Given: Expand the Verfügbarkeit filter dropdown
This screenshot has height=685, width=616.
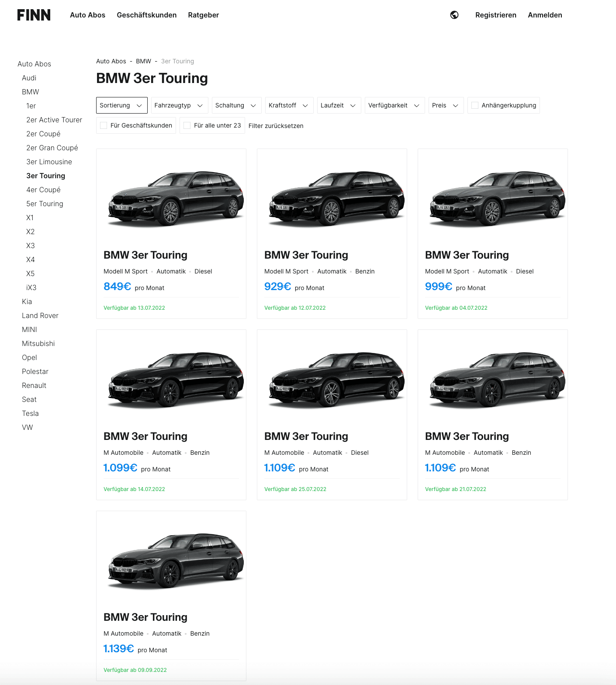Looking at the screenshot, I should (x=395, y=105).
